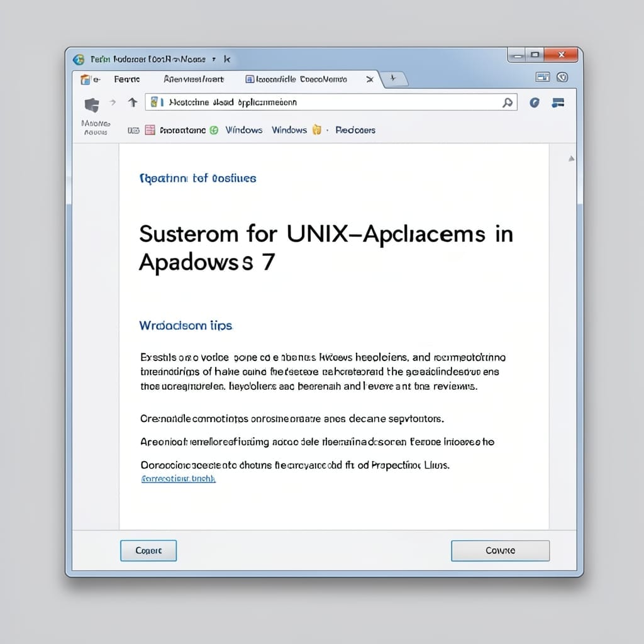
Task: Click the line ending 'Prapectino: Llius.'
Action: point(295,465)
